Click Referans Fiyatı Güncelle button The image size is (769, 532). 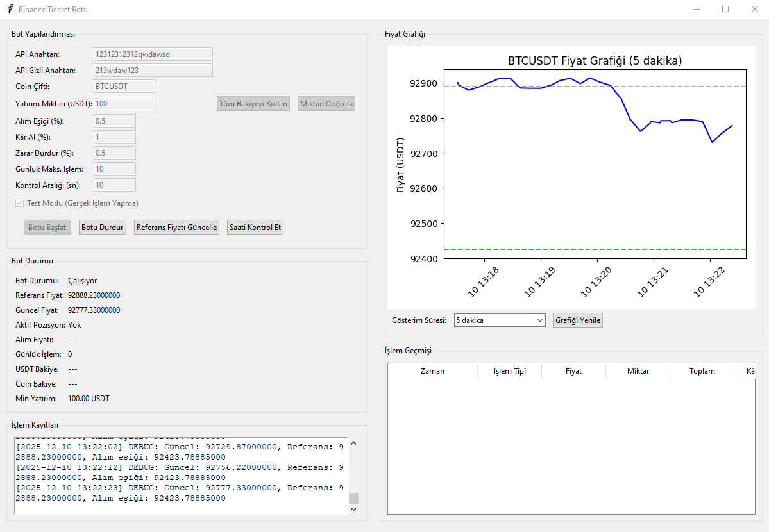(176, 228)
